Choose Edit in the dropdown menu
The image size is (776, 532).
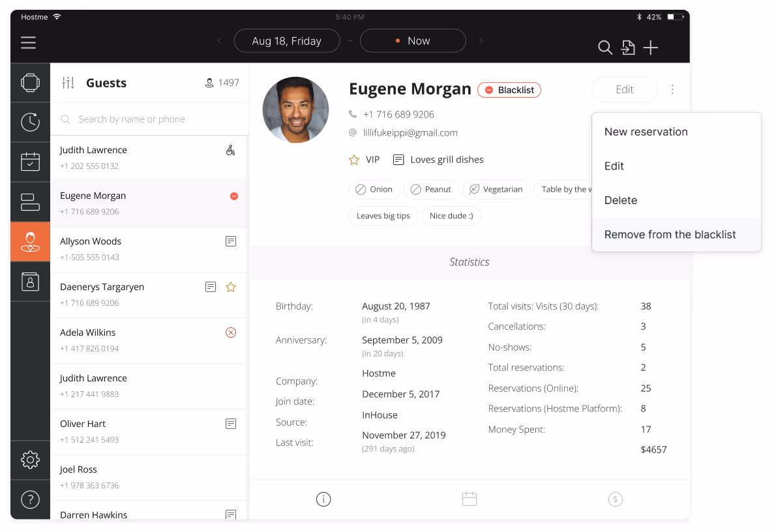[x=676, y=166]
